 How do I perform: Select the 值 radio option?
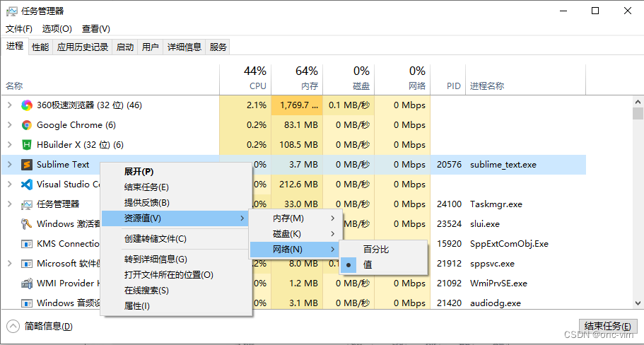coord(383,265)
